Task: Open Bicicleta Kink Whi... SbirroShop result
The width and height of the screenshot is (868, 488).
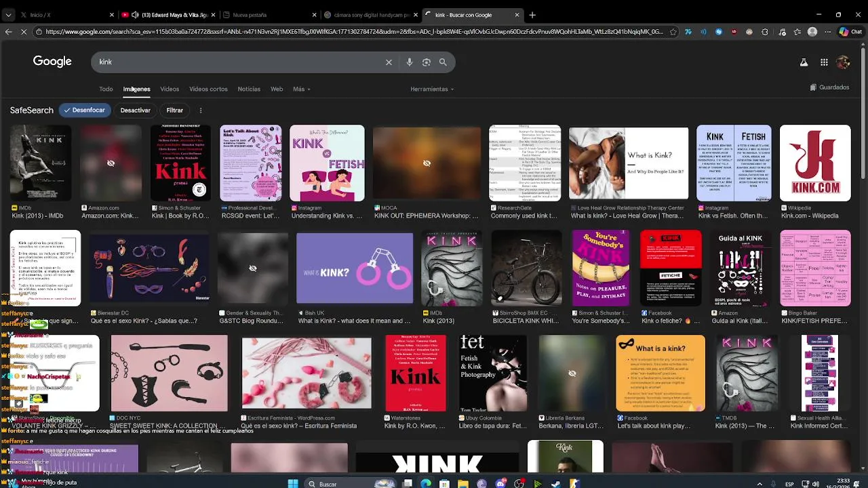Action: pos(526,321)
